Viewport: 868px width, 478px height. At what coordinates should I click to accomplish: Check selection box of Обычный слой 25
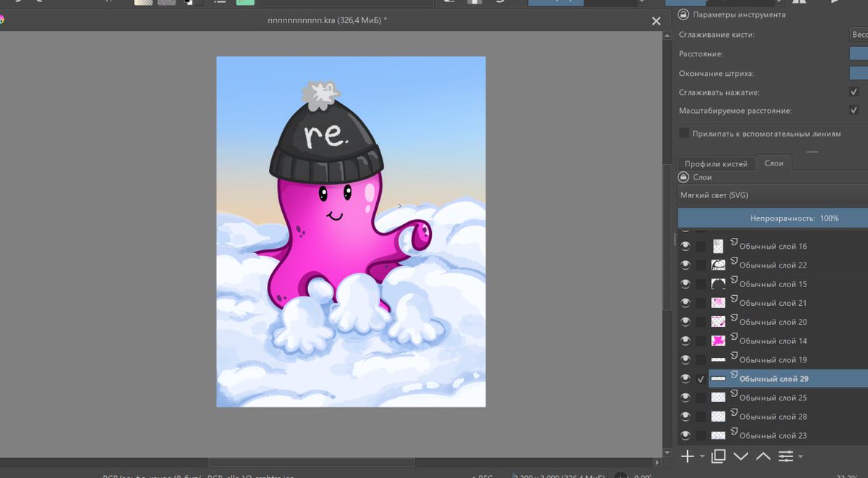pyautogui.click(x=701, y=398)
